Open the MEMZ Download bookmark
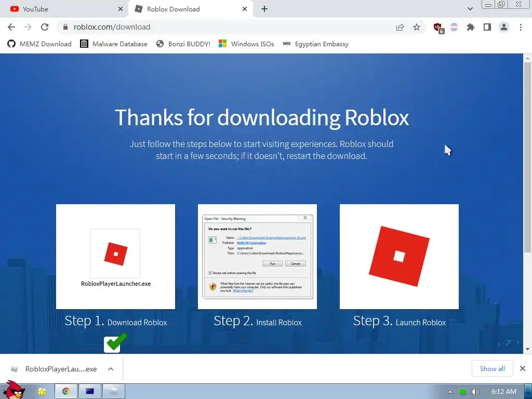532x399 pixels. coord(39,44)
